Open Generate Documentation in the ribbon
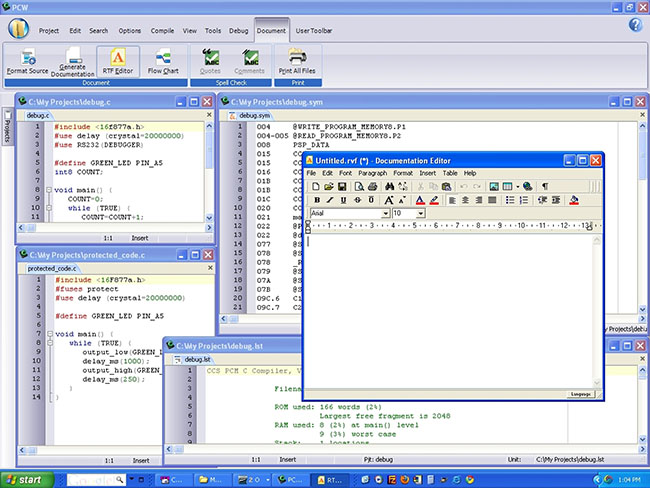This screenshot has height=488, width=650. pyautogui.click(x=73, y=61)
